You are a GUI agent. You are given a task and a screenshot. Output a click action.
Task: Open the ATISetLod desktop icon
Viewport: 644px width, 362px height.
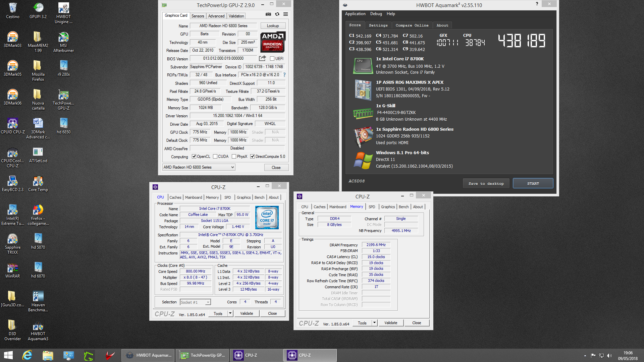[x=38, y=155]
